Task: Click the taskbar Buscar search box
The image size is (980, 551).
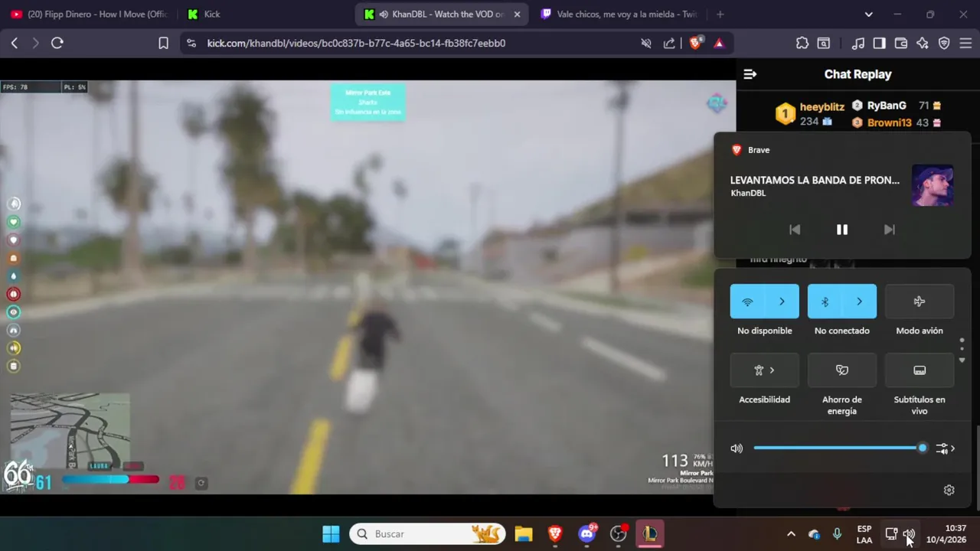Action: coord(428,533)
